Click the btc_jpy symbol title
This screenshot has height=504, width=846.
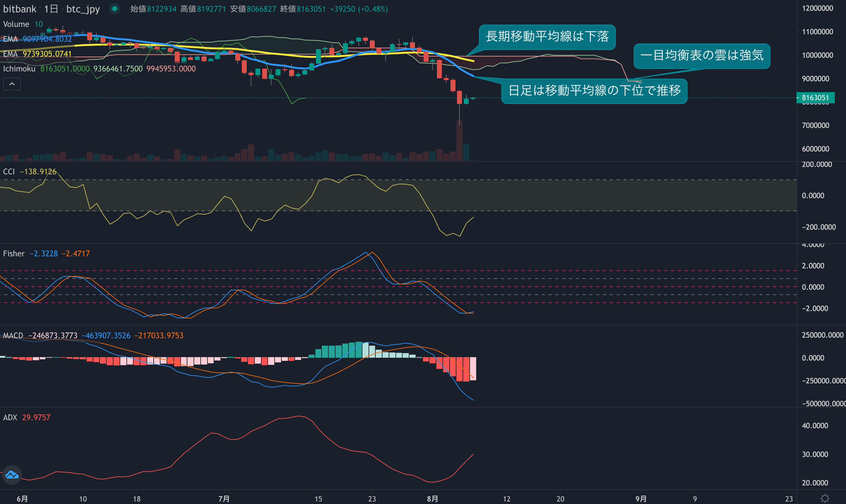tap(83, 9)
